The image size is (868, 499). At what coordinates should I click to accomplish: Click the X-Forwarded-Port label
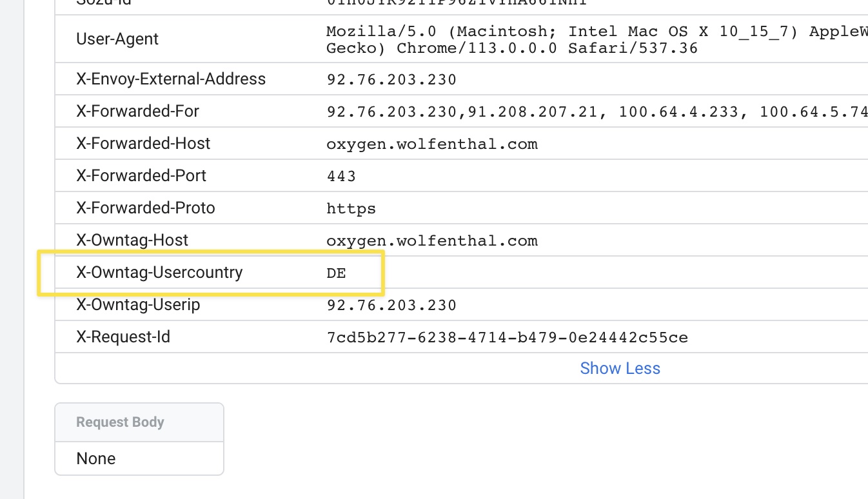[141, 175]
